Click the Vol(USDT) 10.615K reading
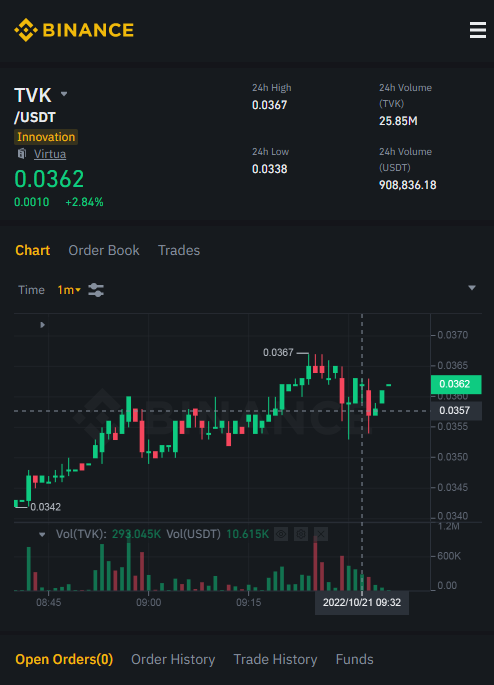 click(218, 534)
